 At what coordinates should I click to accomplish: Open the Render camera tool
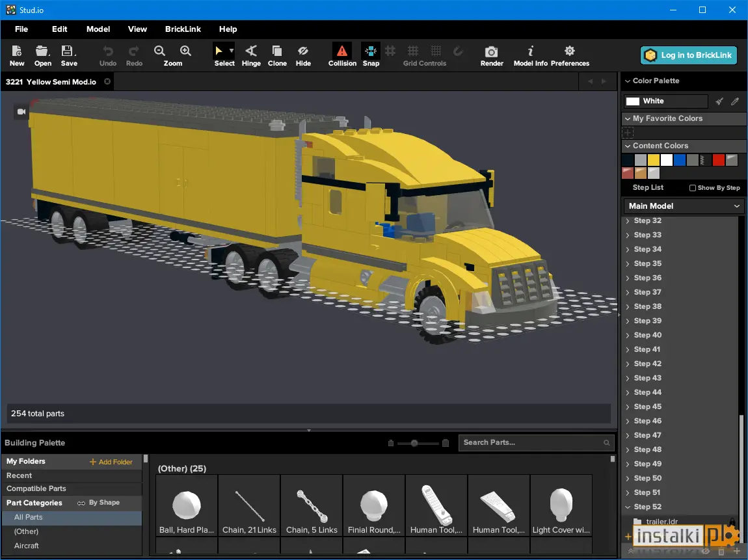(491, 55)
